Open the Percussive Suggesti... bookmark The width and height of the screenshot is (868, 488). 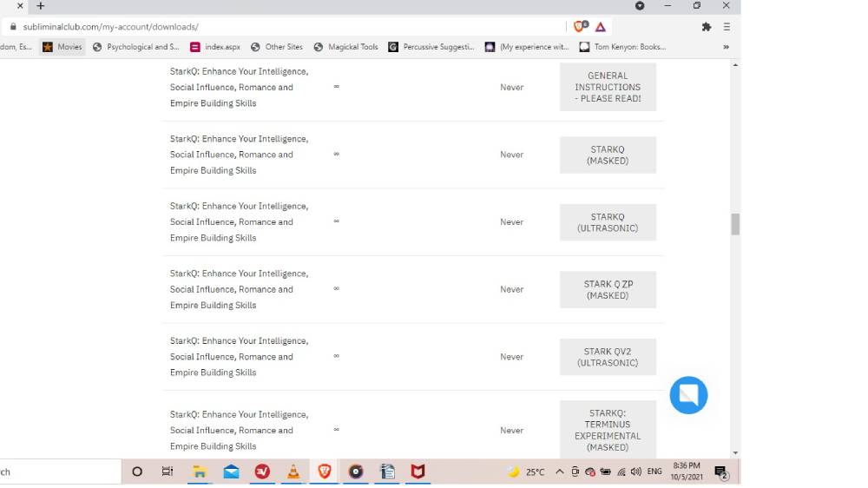tap(431, 47)
